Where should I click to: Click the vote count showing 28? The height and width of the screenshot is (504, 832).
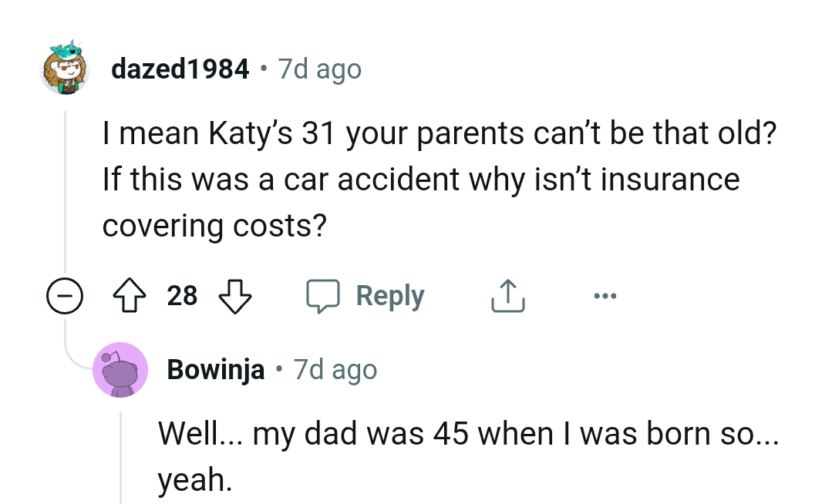pyautogui.click(x=183, y=295)
